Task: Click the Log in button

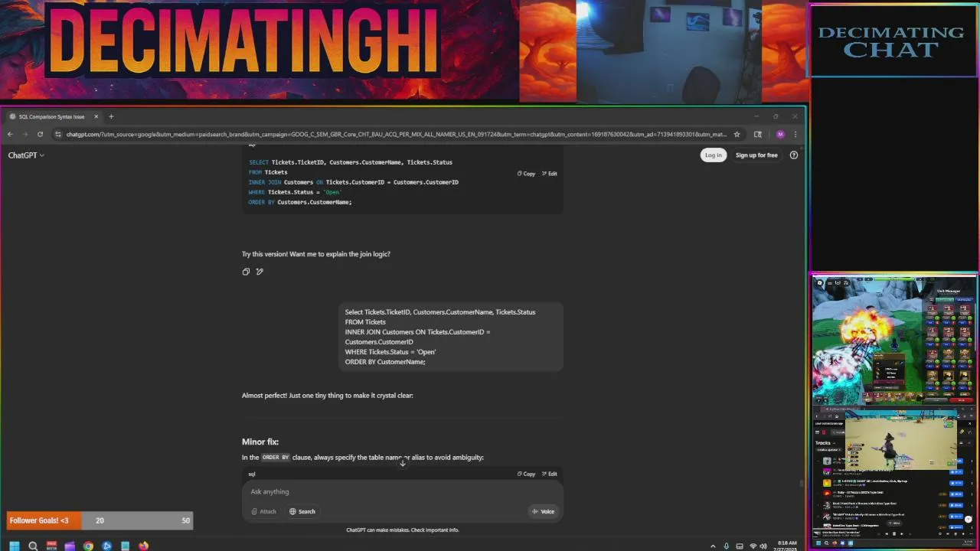Action: (x=713, y=155)
